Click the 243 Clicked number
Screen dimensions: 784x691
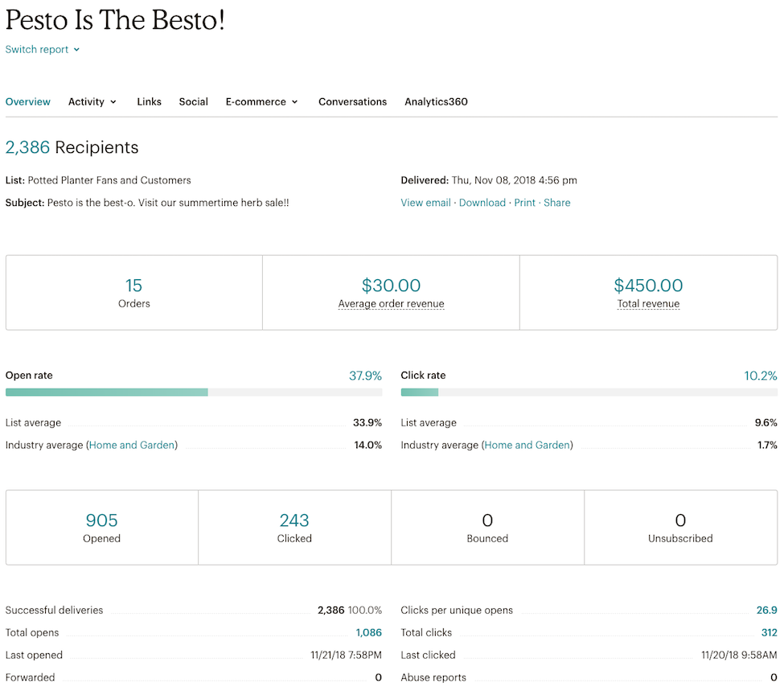[x=294, y=520]
